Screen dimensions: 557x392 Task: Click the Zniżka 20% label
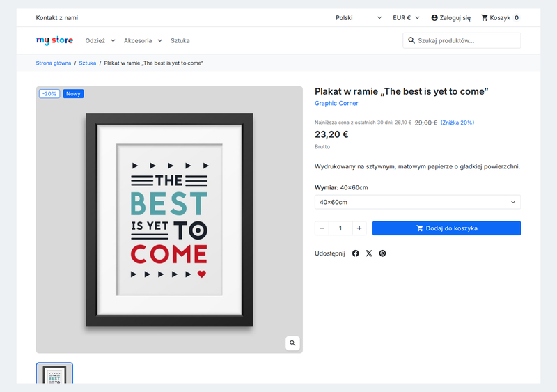(457, 123)
